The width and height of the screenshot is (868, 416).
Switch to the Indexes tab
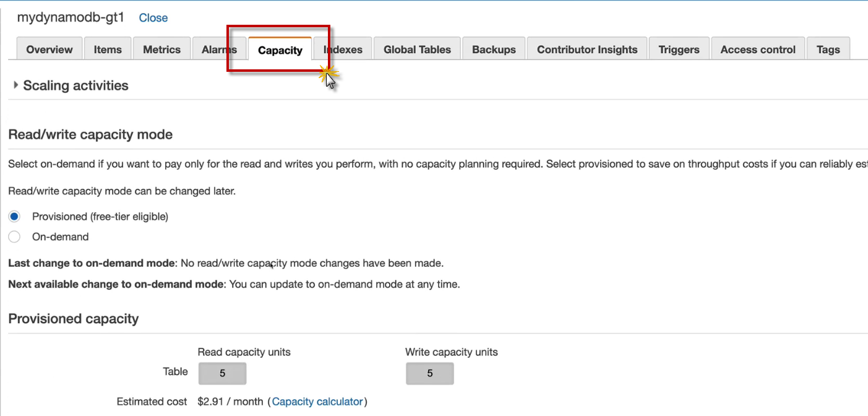343,50
